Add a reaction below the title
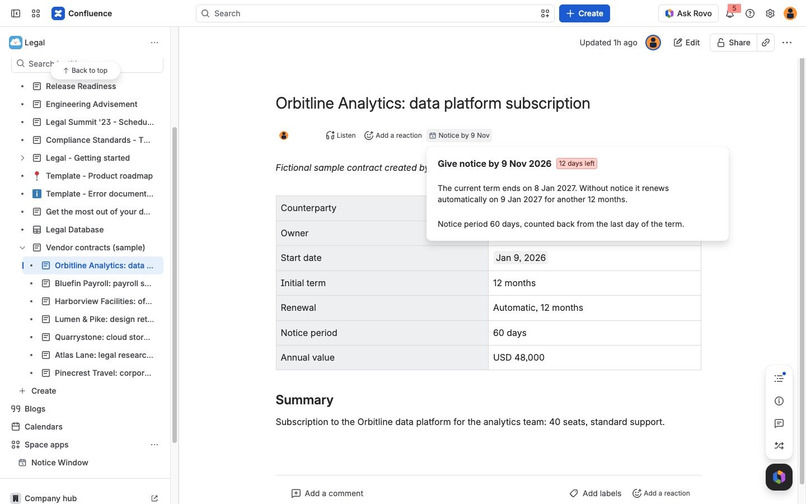This screenshot has height=504, width=806. 393,135
